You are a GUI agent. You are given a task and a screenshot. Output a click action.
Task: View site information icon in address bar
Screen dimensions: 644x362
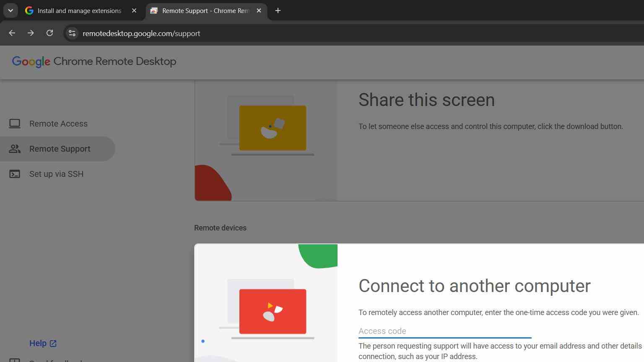(x=72, y=33)
